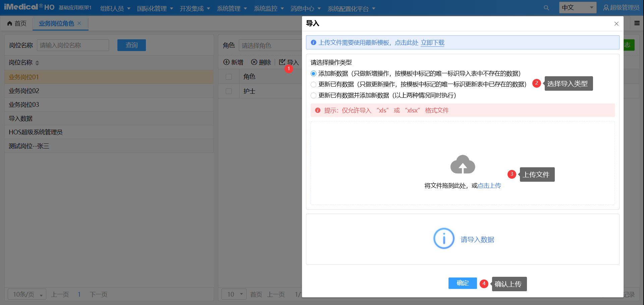644x305 pixels.
Task: Click the sort icon beside 岗位名称 column
Action: (37, 63)
